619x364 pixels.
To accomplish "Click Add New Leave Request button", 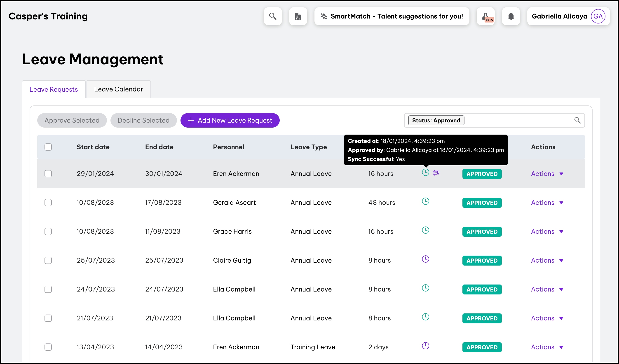I will [230, 120].
